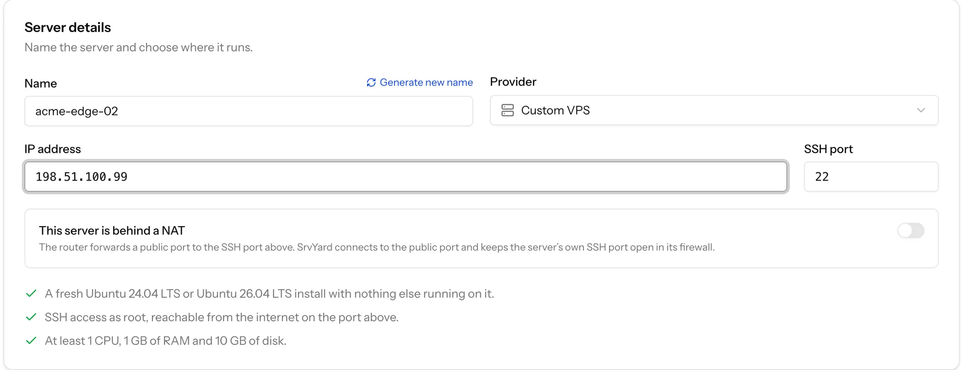980x370 pixels.
Task: Click the Name label above the name field
Action: click(x=41, y=83)
